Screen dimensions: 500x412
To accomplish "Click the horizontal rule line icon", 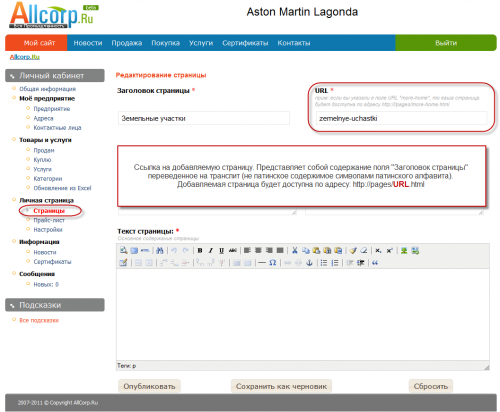I will click(x=262, y=263).
